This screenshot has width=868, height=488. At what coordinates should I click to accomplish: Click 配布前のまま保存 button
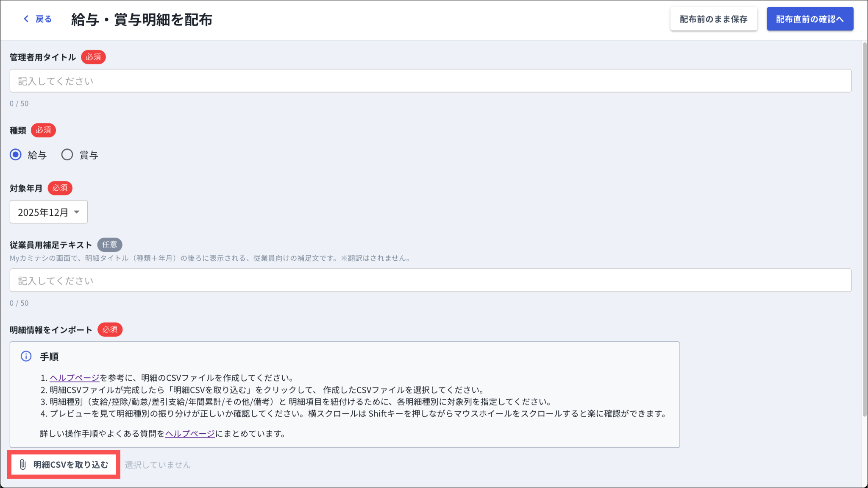(x=713, y=19)
